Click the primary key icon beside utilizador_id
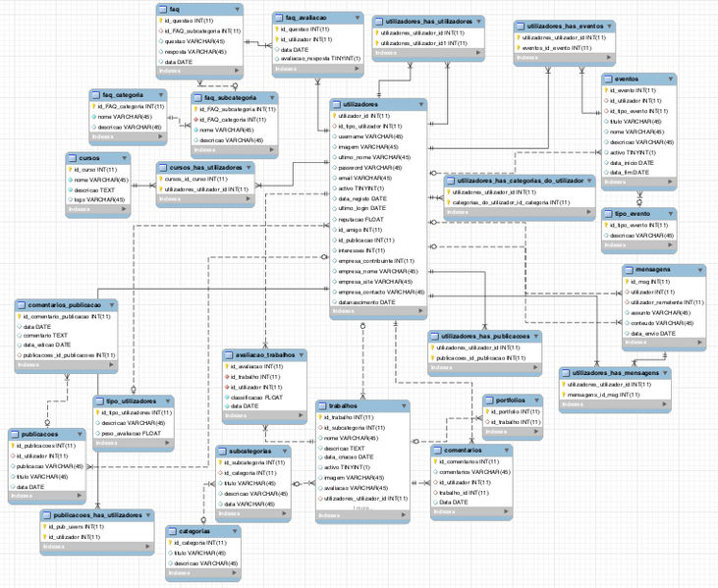The height and width of the screenshot is (588, 718). point(333,115)
